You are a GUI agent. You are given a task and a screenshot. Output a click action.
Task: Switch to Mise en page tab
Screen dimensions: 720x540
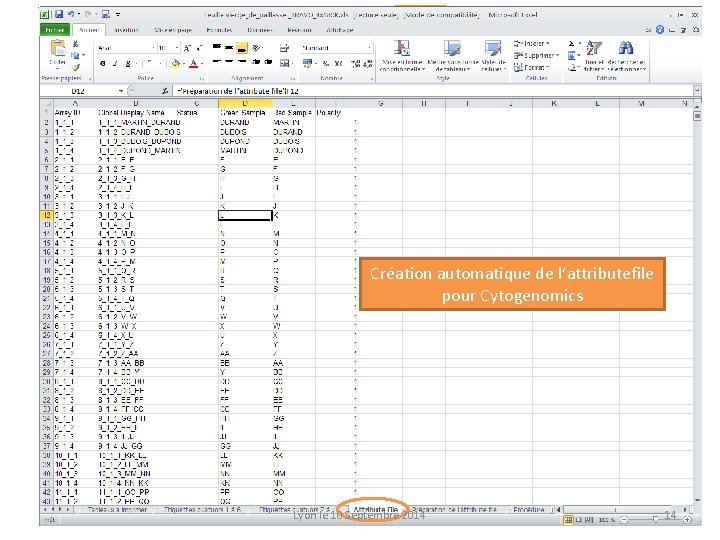(x=173, y=30)
